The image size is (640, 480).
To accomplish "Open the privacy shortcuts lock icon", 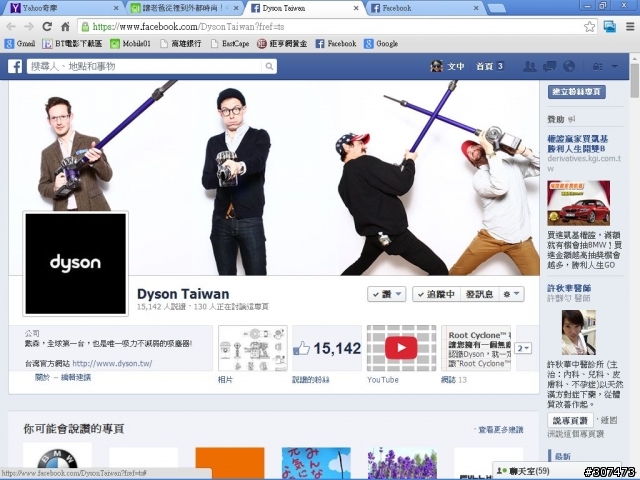I will click(x=598, y=66).
